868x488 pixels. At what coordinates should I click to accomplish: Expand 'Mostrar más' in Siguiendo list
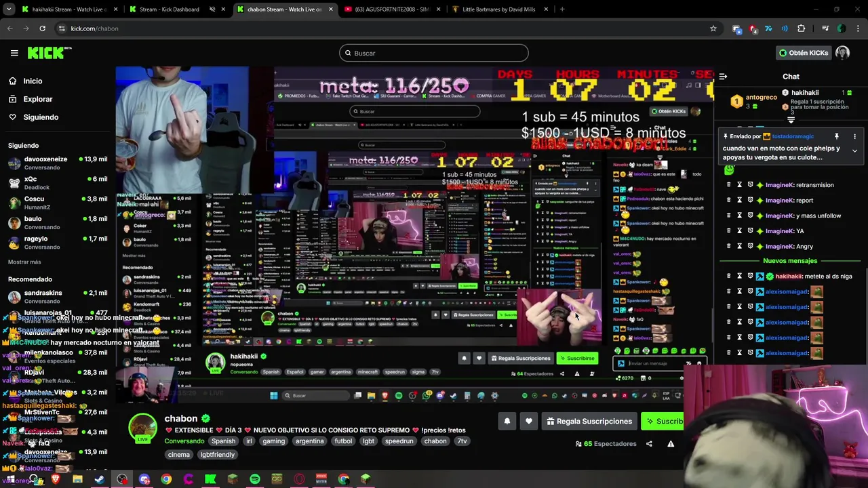point(24,262)
